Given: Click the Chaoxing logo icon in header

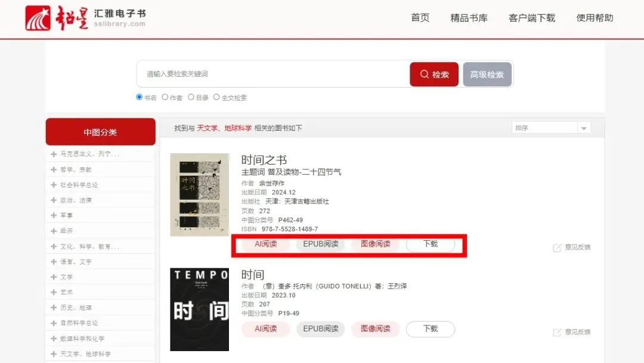Looking at the screenshot, I should point(38,18).
